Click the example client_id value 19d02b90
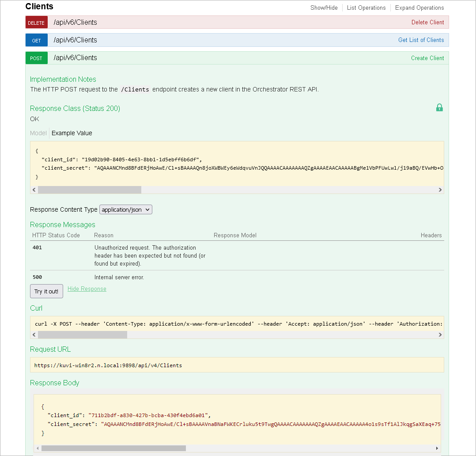The image size is (476, 456). [140, 160]
